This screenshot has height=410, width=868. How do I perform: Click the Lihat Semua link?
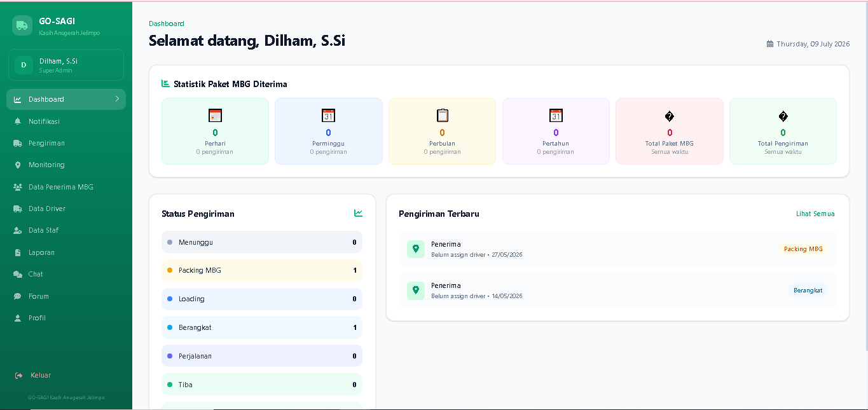pos(815,214)
